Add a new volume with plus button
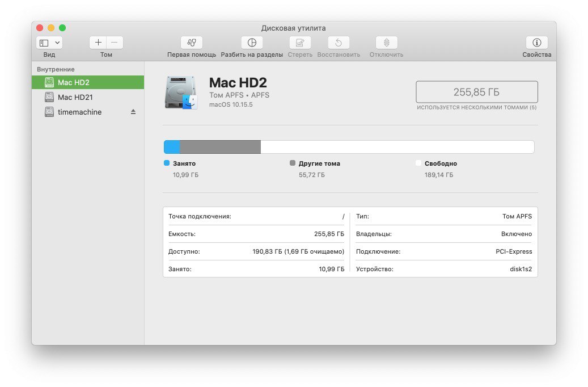The height and width of the screenshot is (387, 588). click(x=98, y=43)
